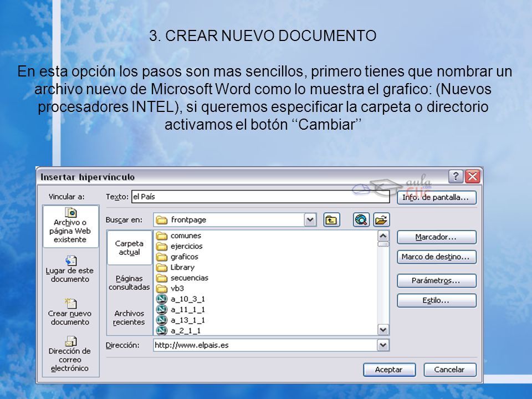Click the 'Estilo...' button
Viewport: 532px width, 399px height.
pyautogui.click(x=437, y=300)
